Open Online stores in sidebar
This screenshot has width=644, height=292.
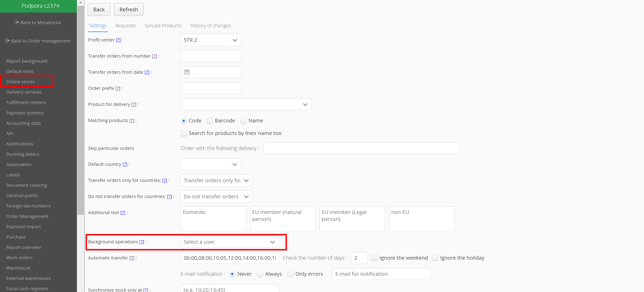click(x=20, y=82)
